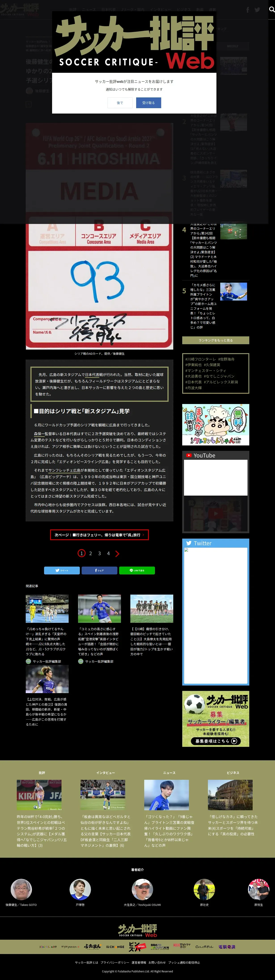Viewport: 275px width, 980px height.
Task: Click the TVドラマガイド logo in footer
Action: point(182,946)
